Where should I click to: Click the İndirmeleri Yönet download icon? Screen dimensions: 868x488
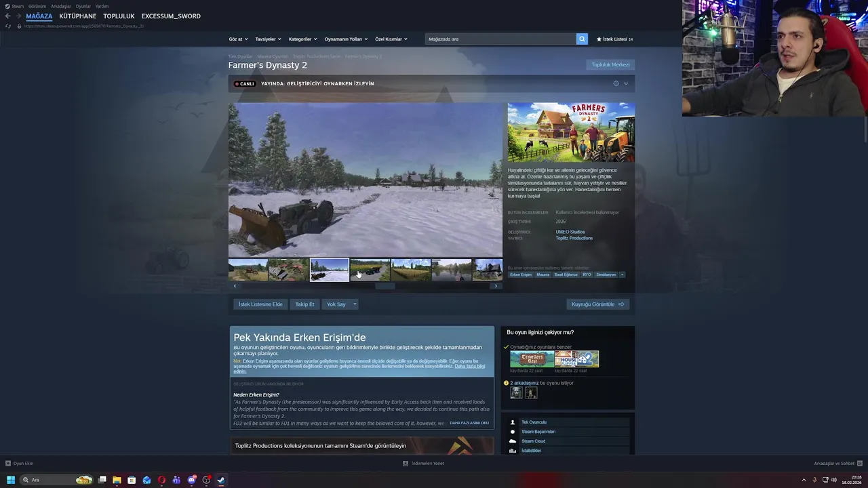point(406,464)
